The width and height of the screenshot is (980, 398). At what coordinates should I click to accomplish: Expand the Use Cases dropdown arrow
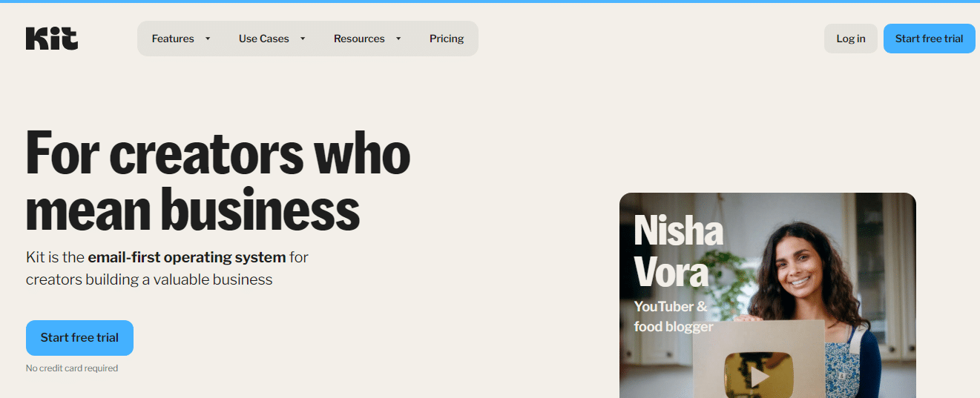coord(303,39)
